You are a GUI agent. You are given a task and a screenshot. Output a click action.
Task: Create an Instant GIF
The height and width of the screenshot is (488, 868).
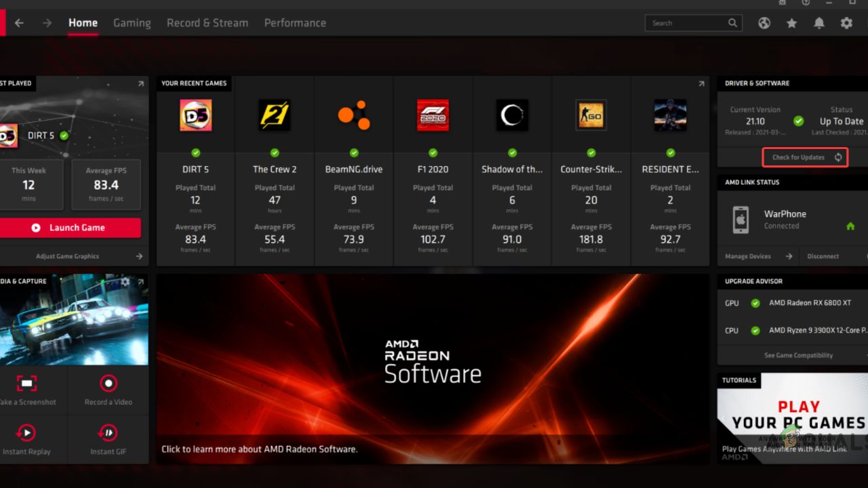tap(108, 433)
